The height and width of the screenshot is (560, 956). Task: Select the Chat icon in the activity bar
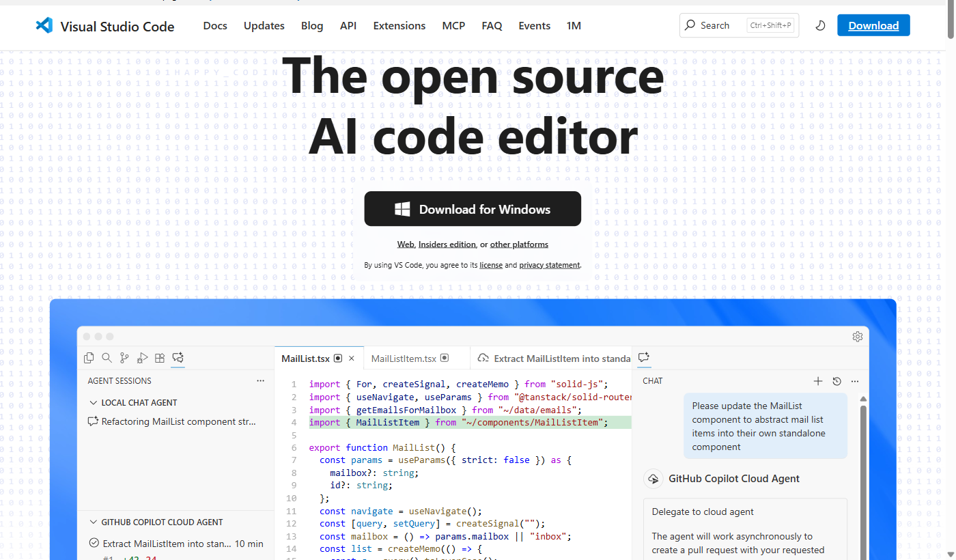[x=178, y=357]
